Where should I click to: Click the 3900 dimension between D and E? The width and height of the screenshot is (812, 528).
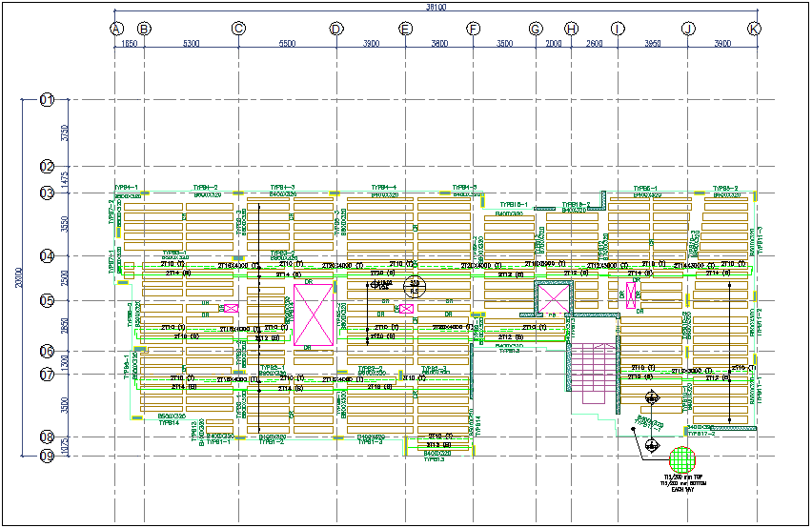click(x=371, y=44)
